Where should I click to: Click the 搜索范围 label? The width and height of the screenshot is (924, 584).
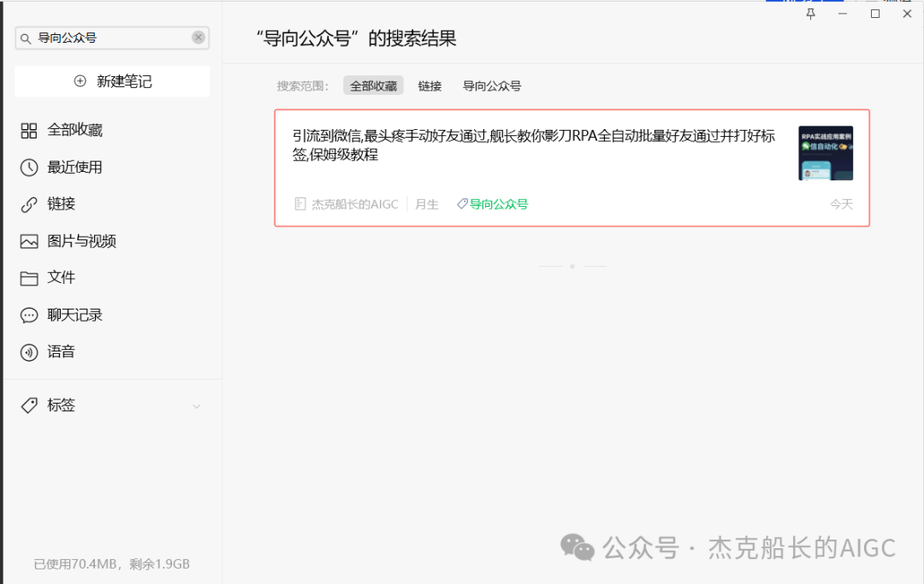pos(303,86)
